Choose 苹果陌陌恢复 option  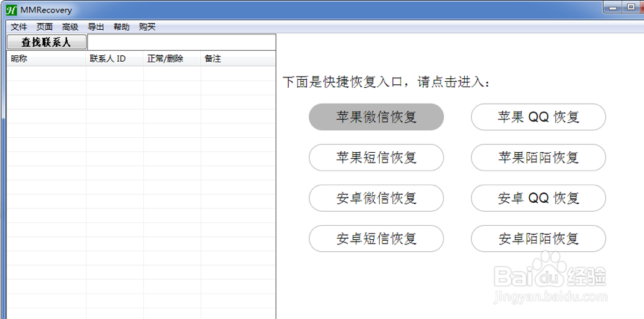[538, 157]
